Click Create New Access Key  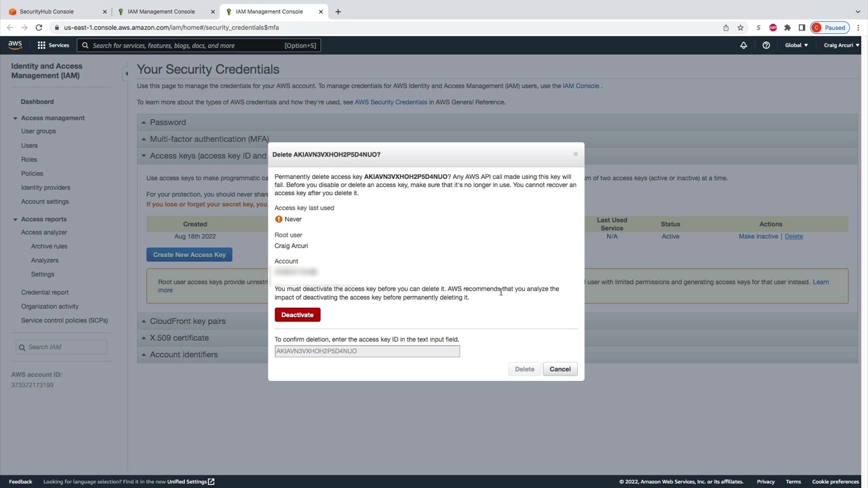click(x=189, y=255)
